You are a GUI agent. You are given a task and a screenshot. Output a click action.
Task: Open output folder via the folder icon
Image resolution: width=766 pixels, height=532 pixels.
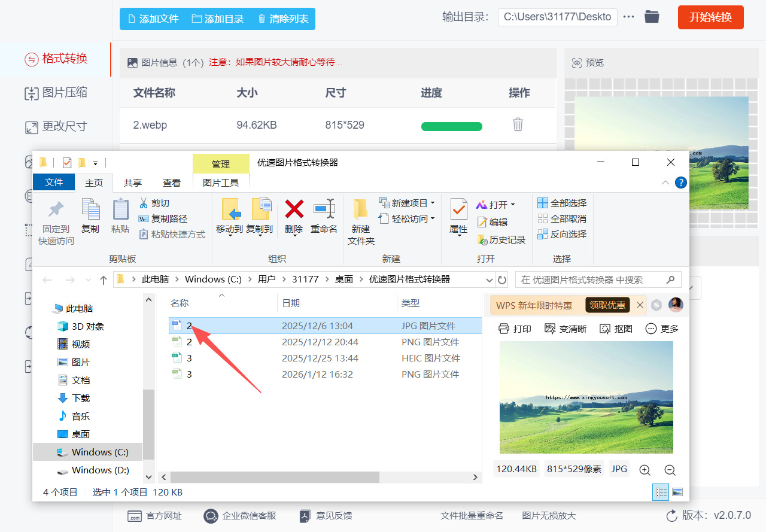pos(652,17)
